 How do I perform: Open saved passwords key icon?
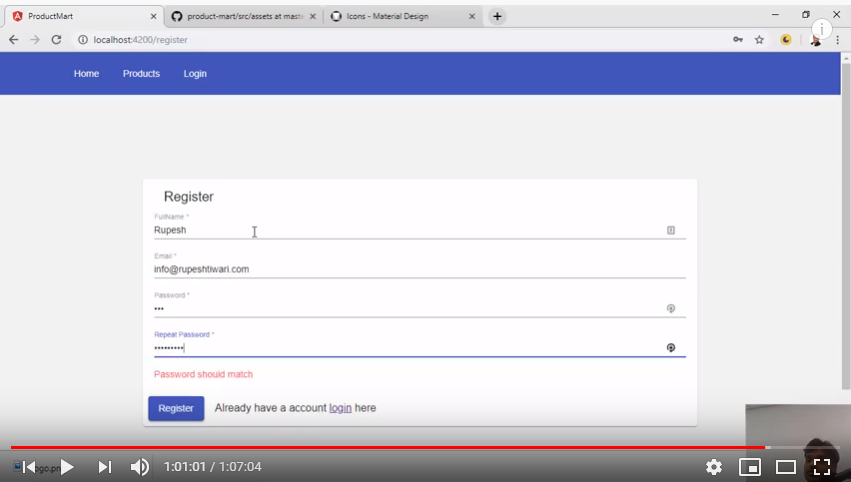[737, 40]
